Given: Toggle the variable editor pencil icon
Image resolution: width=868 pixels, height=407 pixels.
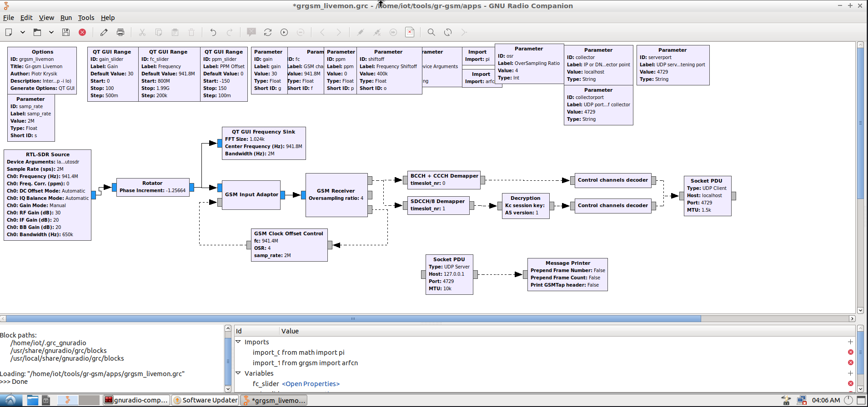Looking at the screenshot, I should pyautogui.click(x=104, y=32).
